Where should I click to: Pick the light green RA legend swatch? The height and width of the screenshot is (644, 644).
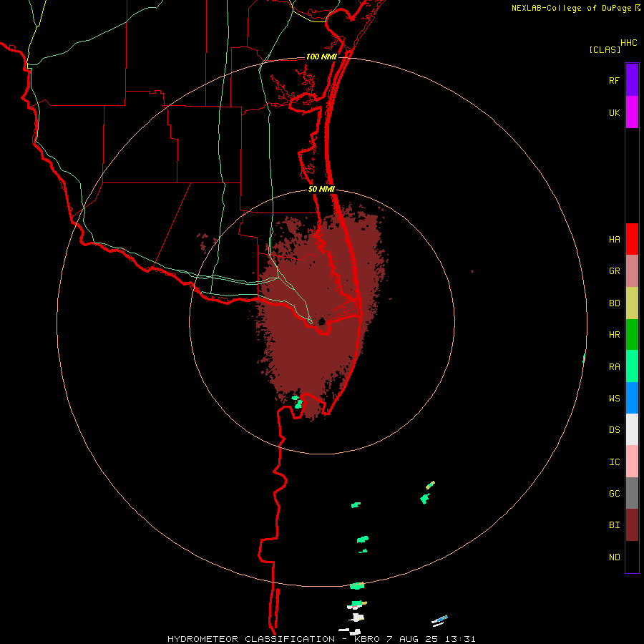pyautogui.click(x=632, y=366)
